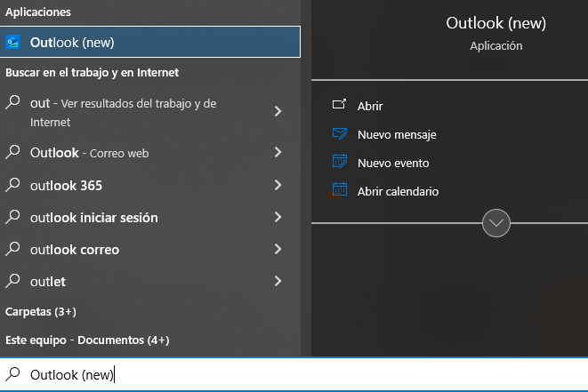Expand the 'Outlook - Correo web' arrow
588x392 pixels.
tap(278, 152)
